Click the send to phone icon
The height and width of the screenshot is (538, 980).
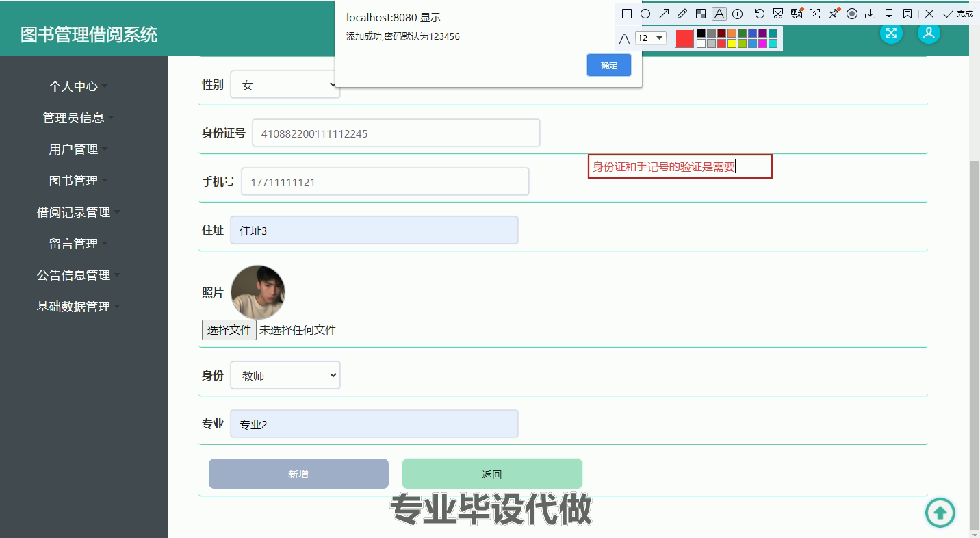point(889,14)
